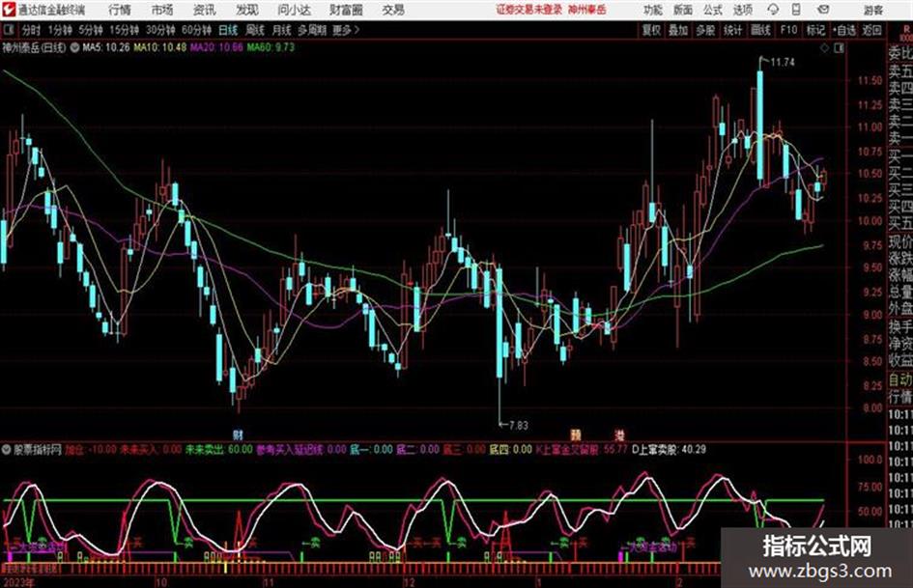Open the 发现 menu

(247, 10)
